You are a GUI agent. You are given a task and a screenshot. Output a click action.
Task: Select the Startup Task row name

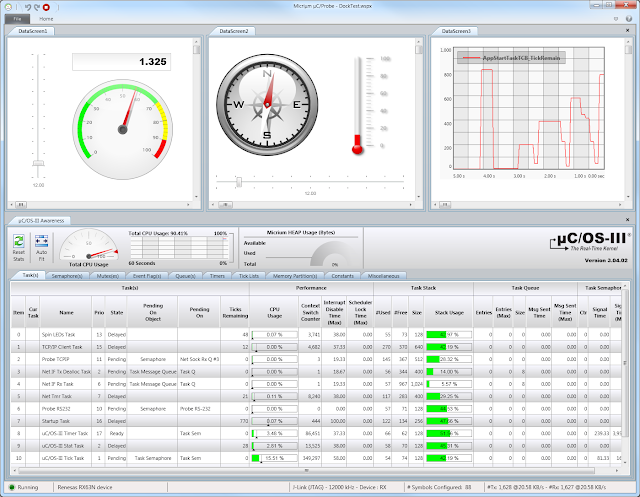(x=56, y=421)
